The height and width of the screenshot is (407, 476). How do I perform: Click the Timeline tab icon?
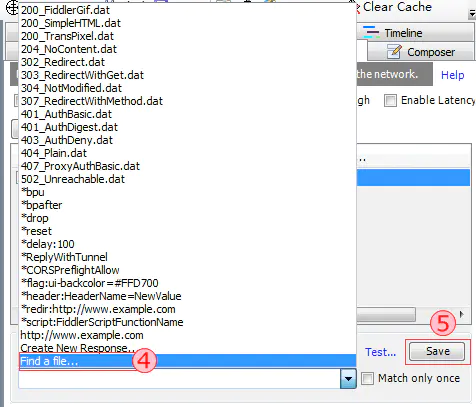[x=371, y=32]
